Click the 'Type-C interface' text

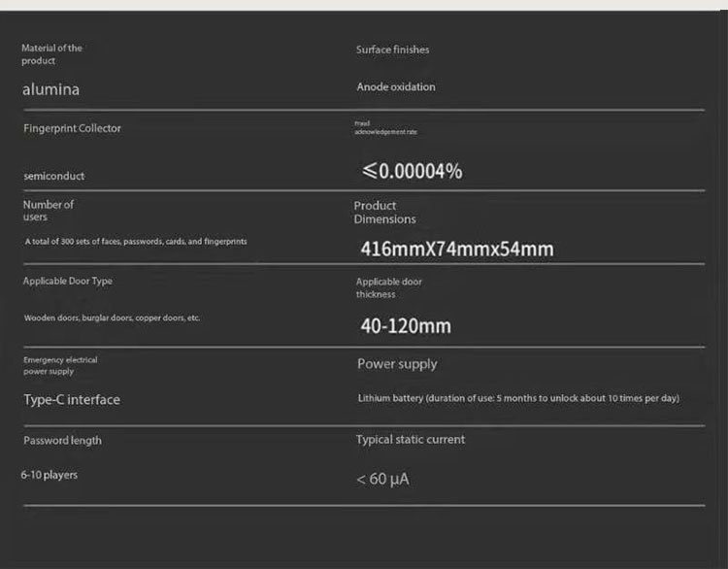click(x=72, y=400)
